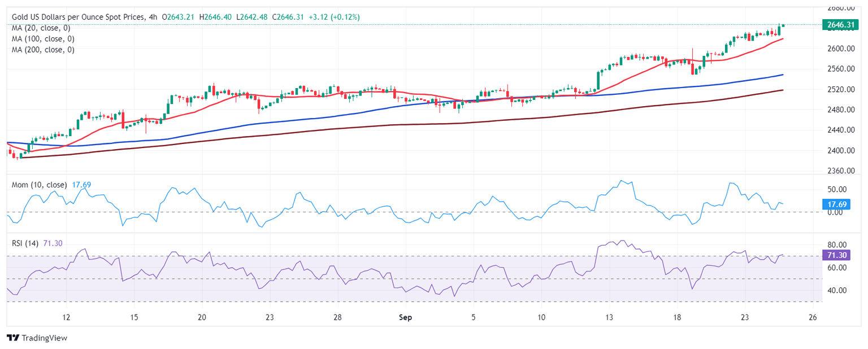Click the Sep label on the date axis
This screenshot has width=868, height=349.
point(406,317)
